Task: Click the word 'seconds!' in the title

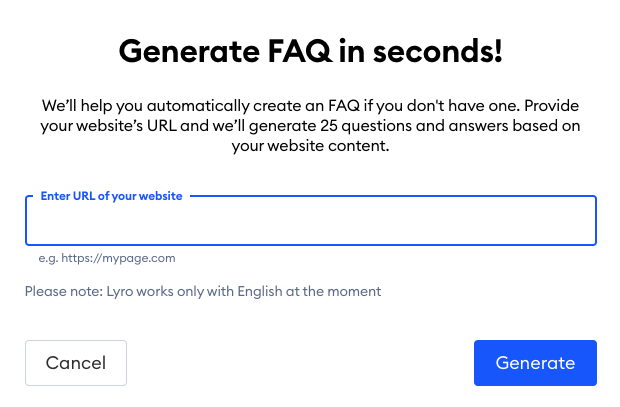Action: (x=438, y=51)
